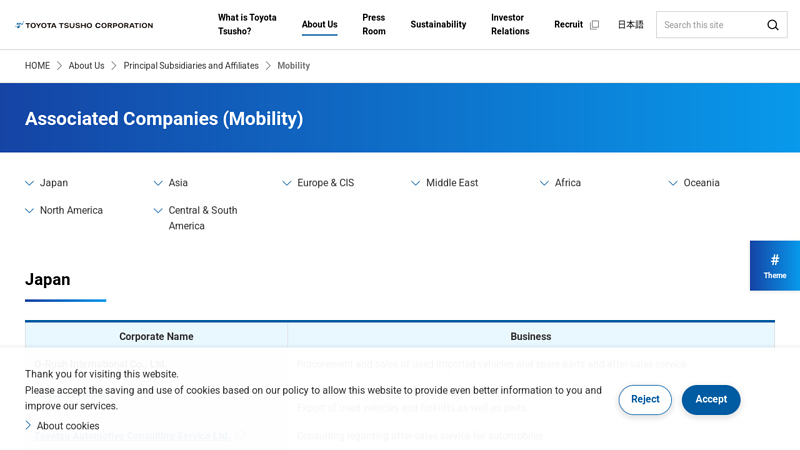The height and width of the screenshot is (450, 800).
Task: Open the Investor Relations menu
Action: point(510,25)
